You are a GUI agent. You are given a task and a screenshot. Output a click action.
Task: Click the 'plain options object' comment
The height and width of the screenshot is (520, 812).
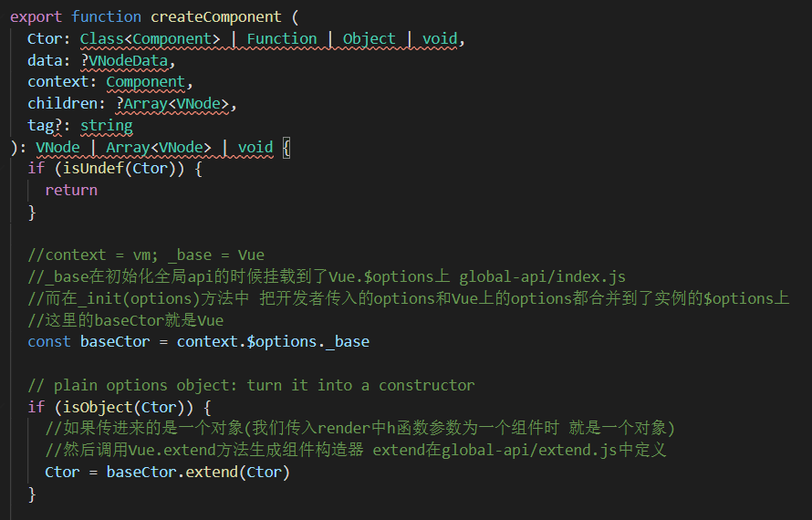coord(251,385)
